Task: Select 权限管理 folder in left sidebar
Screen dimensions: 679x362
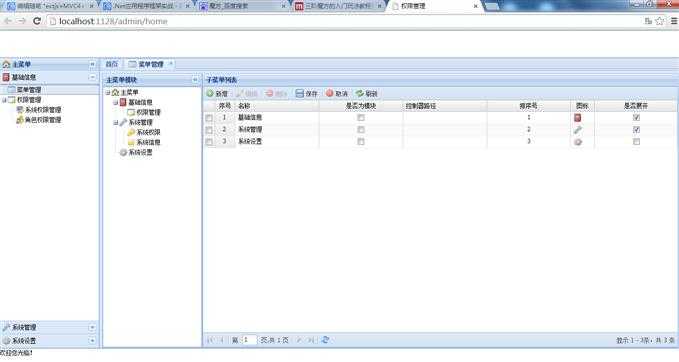Action: [x=29, y=100]
